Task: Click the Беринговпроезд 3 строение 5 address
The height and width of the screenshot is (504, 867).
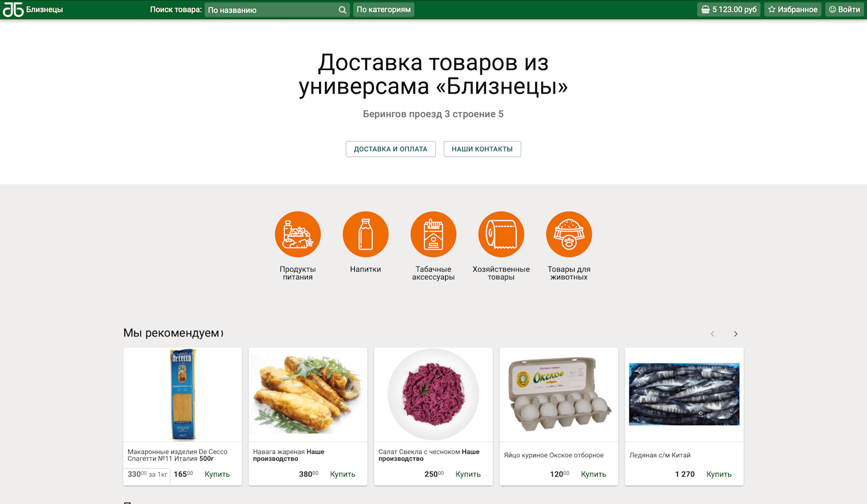Action: click(433, 114)
